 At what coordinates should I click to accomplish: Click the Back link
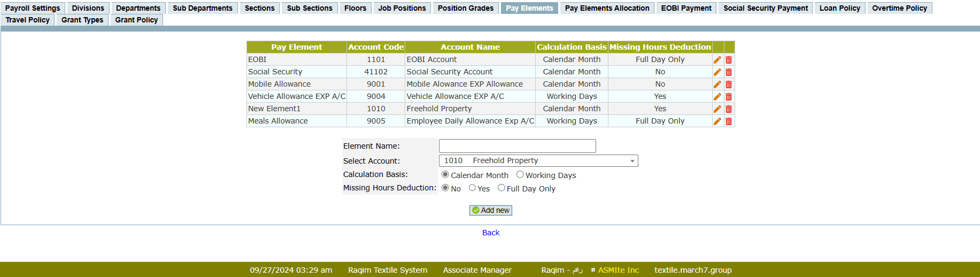[x=490, y=233]
